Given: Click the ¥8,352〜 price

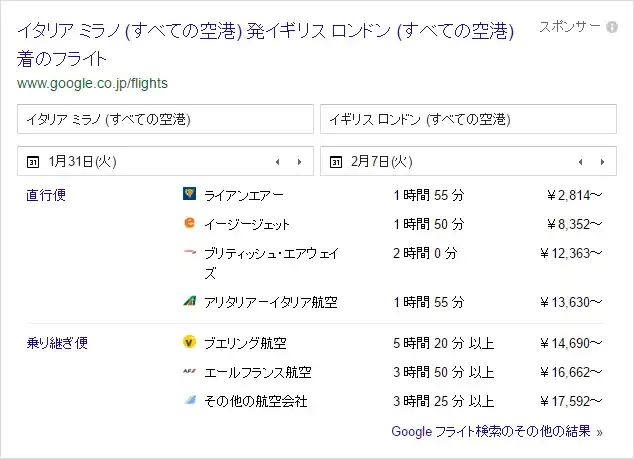Looking at the screenshot, I should tap(575, 224).
